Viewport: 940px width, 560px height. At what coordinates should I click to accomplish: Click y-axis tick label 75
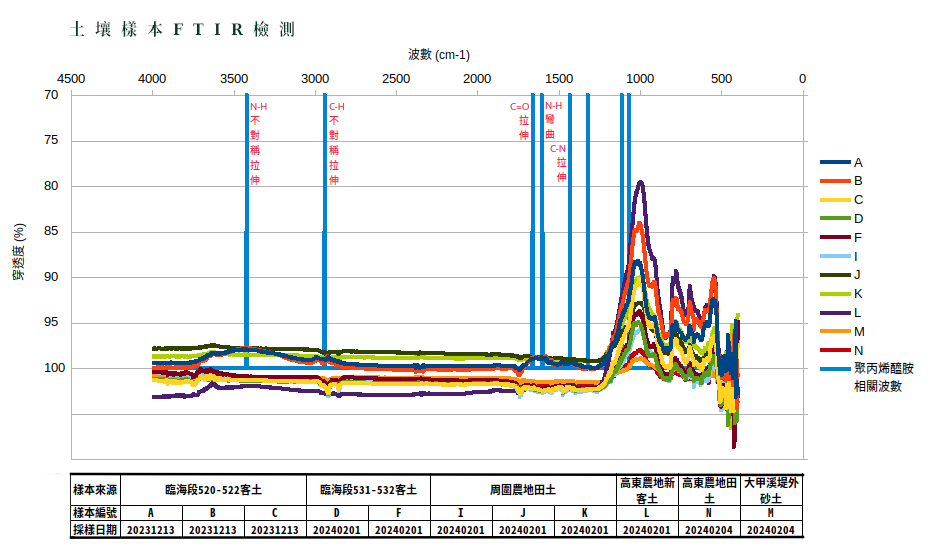coord(51,140)
